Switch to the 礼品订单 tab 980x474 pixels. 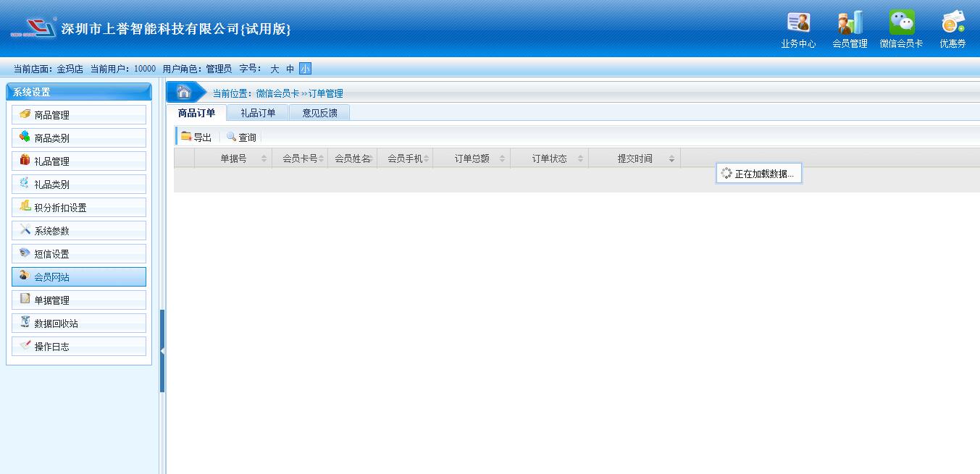click(258, 113)
